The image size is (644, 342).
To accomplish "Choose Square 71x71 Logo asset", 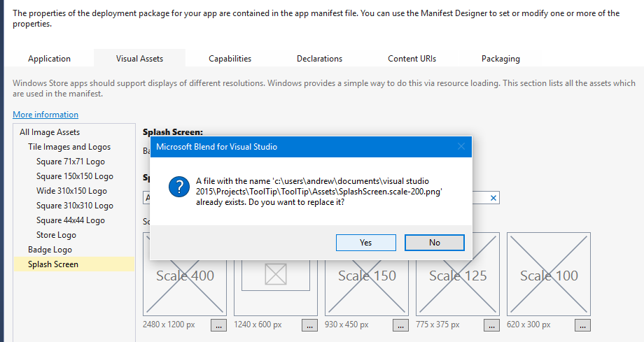I will (x=71, y=162).
